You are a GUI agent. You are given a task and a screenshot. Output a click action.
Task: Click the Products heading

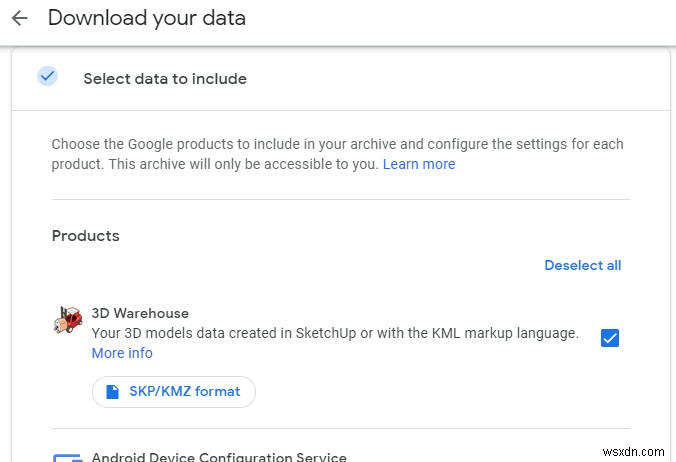85,236
